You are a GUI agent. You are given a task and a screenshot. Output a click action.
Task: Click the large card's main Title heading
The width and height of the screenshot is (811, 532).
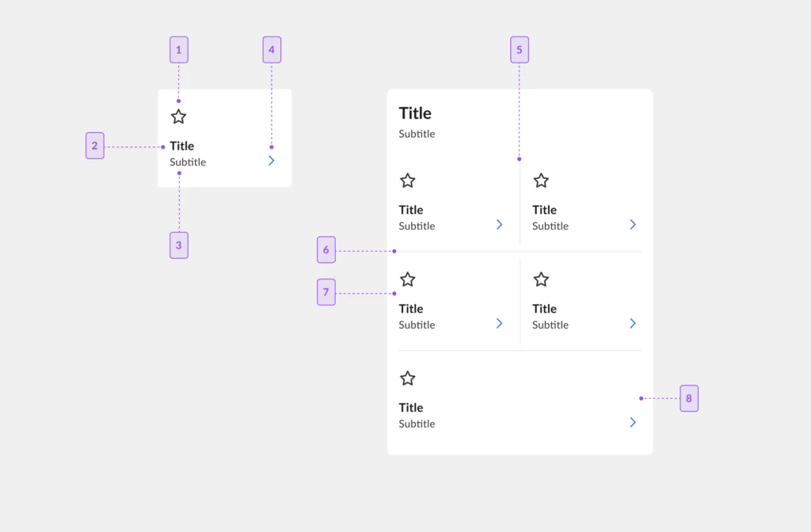coord(415,113)
